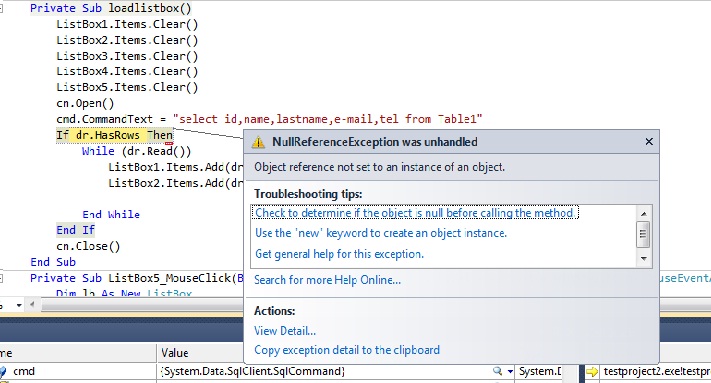Open 'Get general help for this exception' link
The width and height of the screenshot is (711, 383).
(339, 254)
